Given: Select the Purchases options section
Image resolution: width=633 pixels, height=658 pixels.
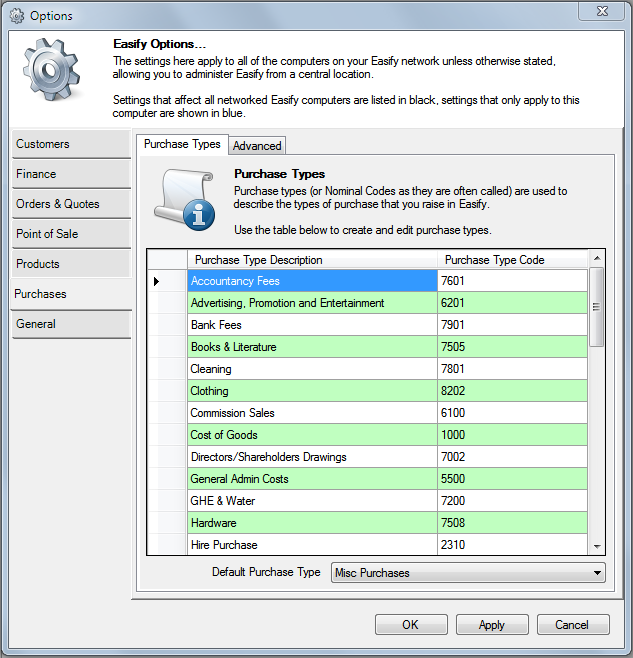Looking at the screenshot, I should 71,294.
